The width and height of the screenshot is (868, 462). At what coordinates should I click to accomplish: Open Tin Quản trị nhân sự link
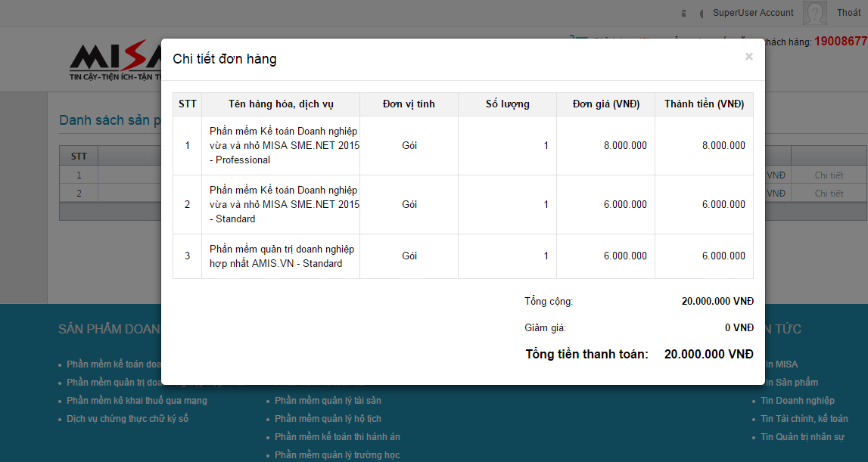(802, 437)
